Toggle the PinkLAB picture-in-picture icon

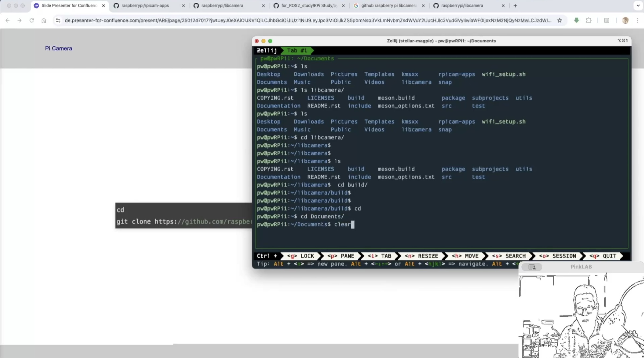pos(532,267)
